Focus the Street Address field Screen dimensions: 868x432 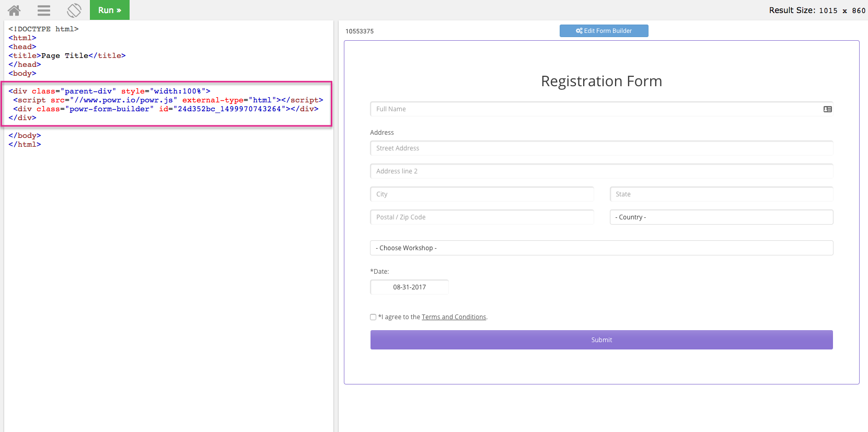click(x=601, y=148)
